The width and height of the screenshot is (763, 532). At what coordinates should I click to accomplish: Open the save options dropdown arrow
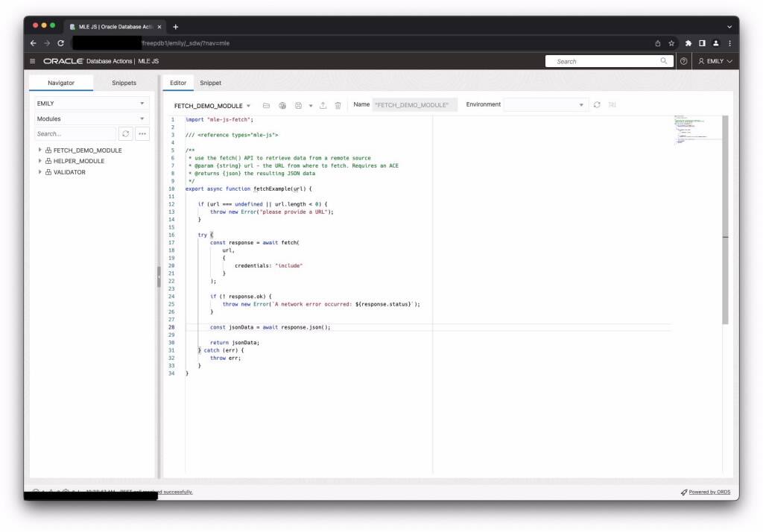pyautogui.click(x=311, y=105)
